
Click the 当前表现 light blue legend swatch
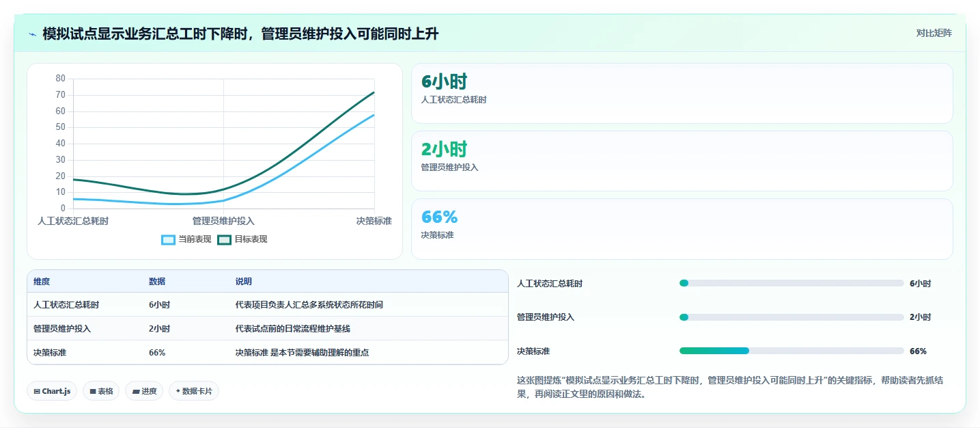pos(169,239)
